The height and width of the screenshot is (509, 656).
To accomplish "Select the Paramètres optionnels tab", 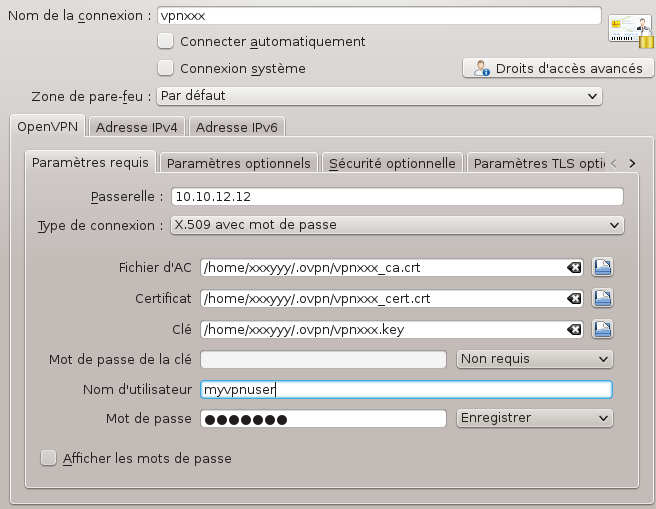I will [x=239, y=163].
